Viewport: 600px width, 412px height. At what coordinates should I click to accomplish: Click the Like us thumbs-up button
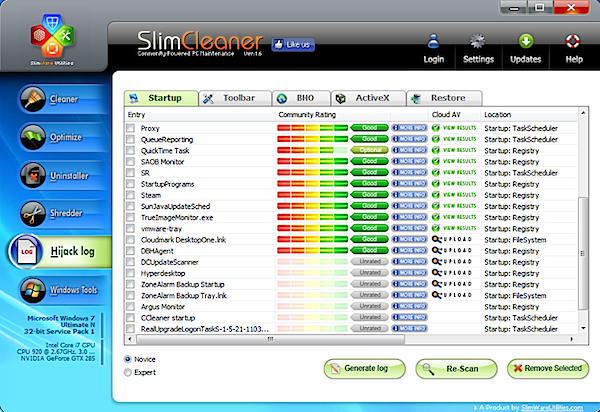click(x=293, y=45)
